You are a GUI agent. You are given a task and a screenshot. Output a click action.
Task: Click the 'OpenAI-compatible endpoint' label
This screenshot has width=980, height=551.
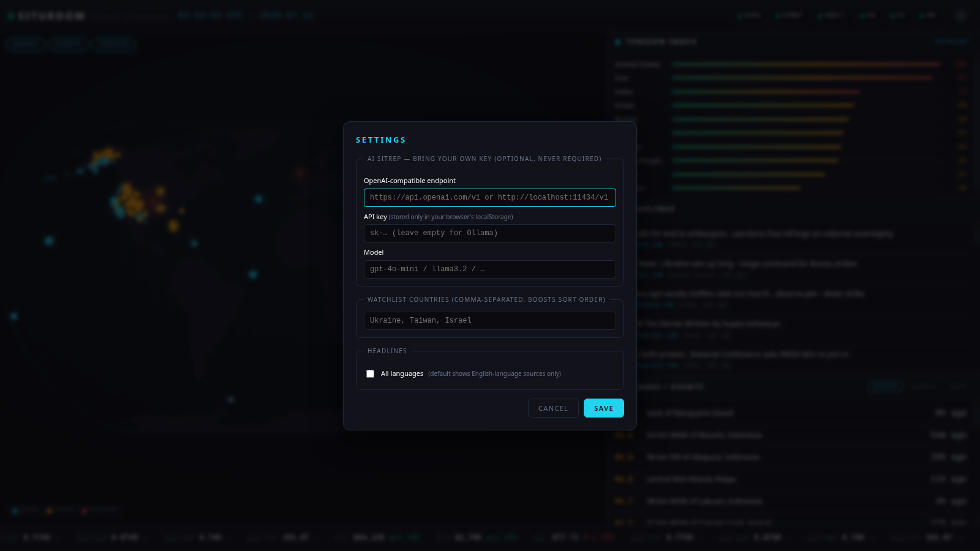410,181
